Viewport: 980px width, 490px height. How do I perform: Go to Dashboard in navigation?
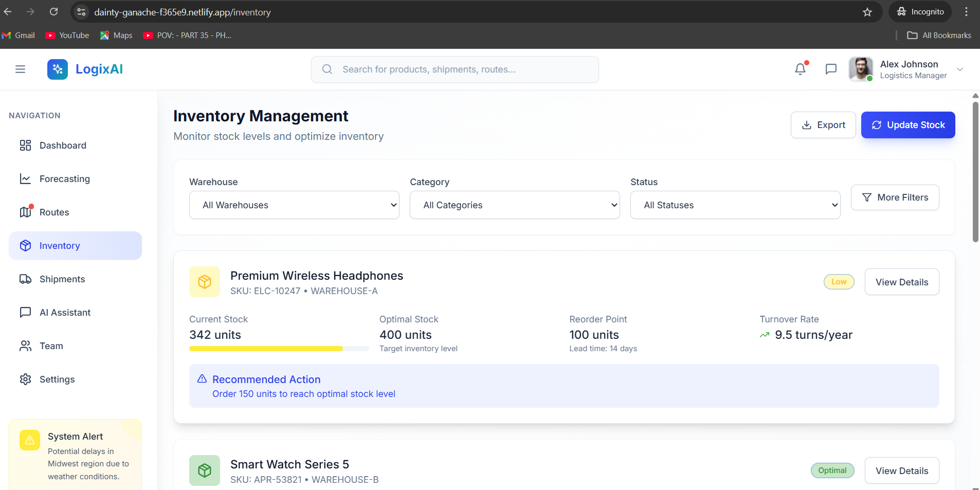pyautogui.click(x=75, y=146)
